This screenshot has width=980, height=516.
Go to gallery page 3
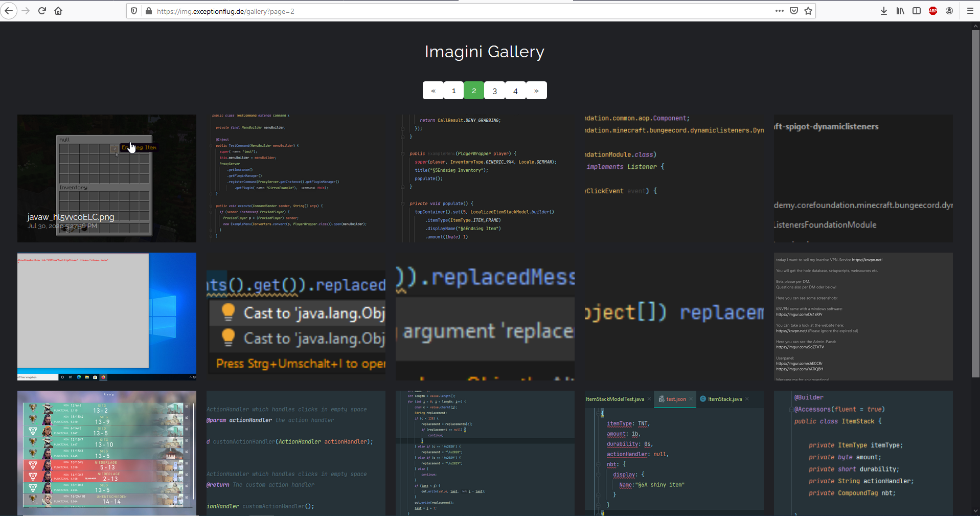[494, 90]
